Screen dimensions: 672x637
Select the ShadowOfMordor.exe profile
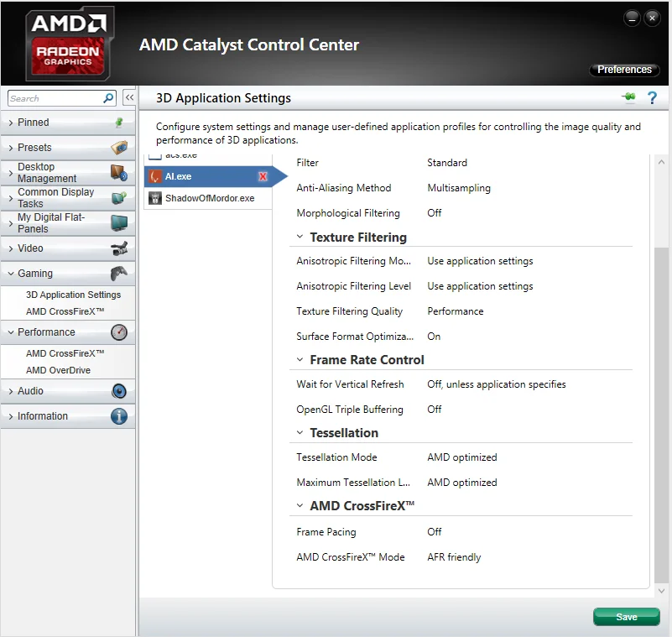tap(208, 198)
